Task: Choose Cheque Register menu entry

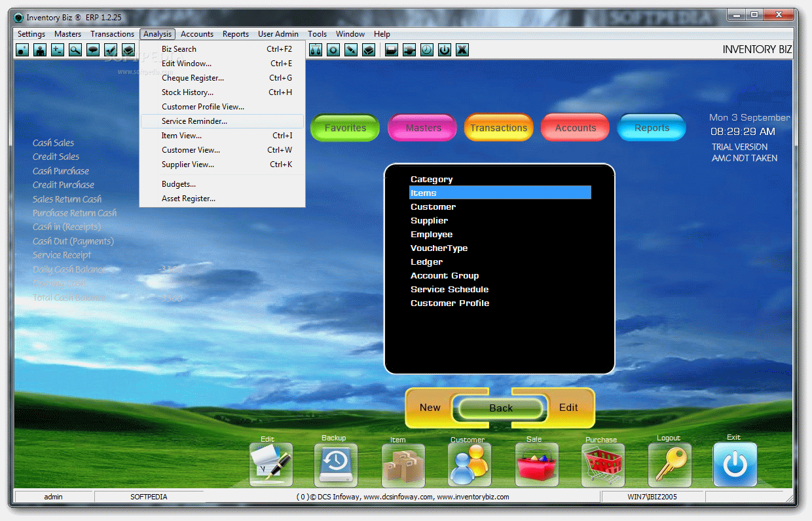Action: coord(222,78)
